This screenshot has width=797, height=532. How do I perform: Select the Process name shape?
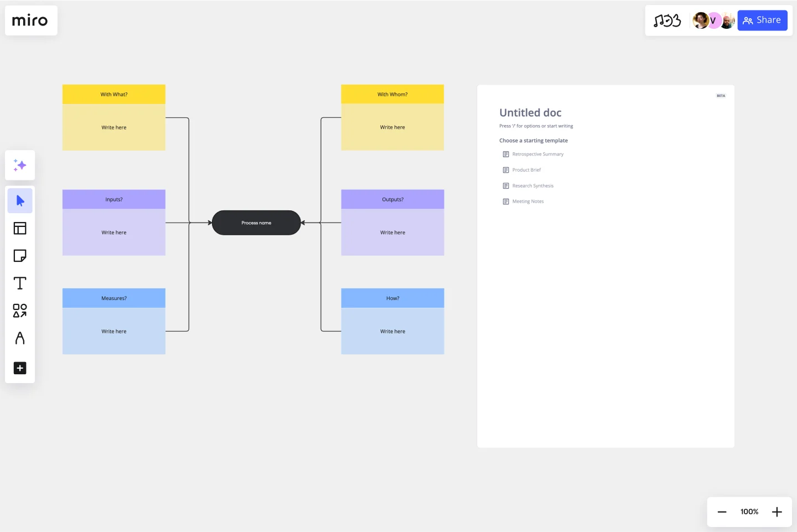coord(256,223)
